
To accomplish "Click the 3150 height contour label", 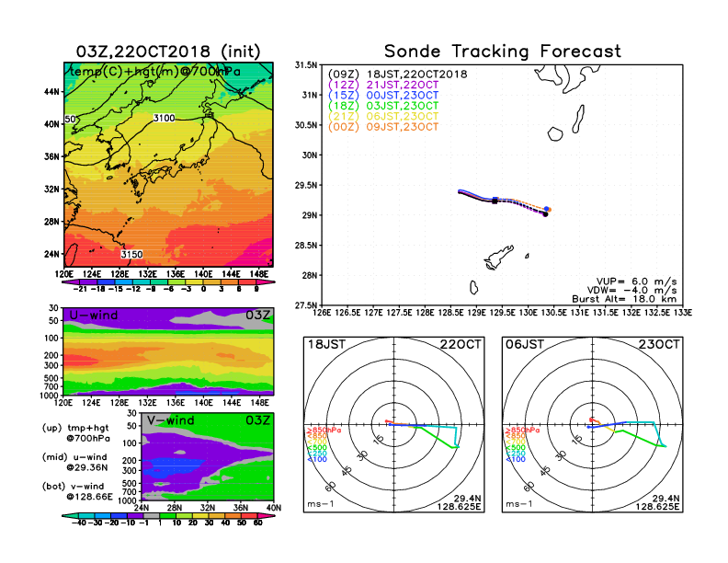I will (131, 254).
